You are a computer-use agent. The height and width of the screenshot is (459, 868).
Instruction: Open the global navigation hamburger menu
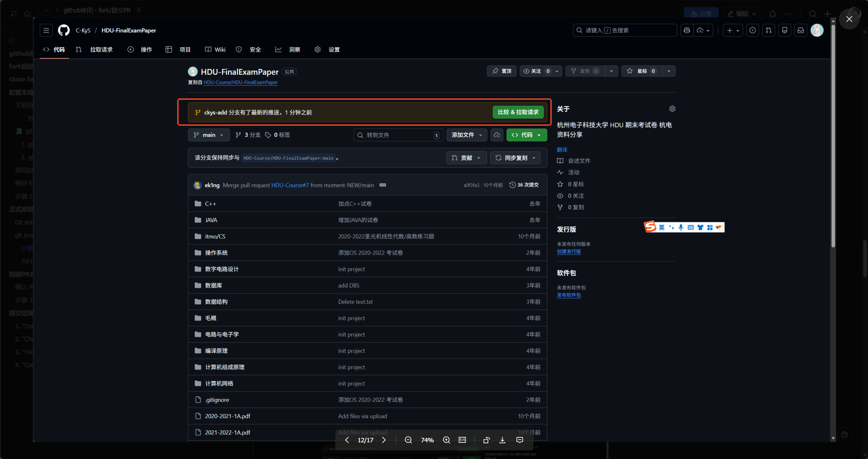(x=46, y=30)
